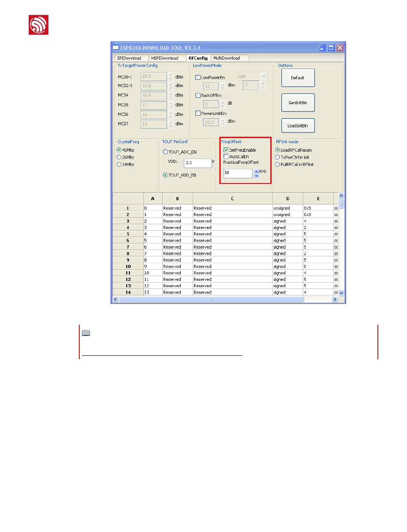This screenshot has height=532, width=407.
Task: Choose the TOUT_VDD_EN option
Action: pyautogui.click(x=165, y=175)
